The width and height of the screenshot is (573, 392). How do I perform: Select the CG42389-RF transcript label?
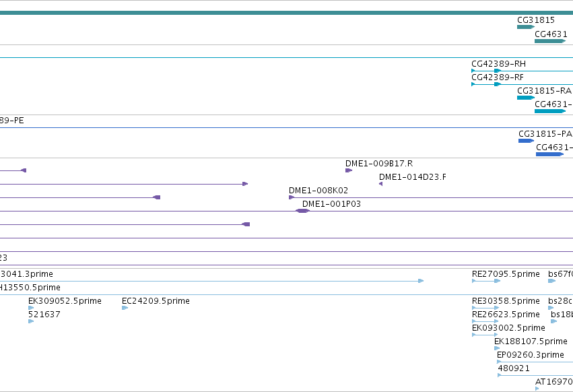498,77
